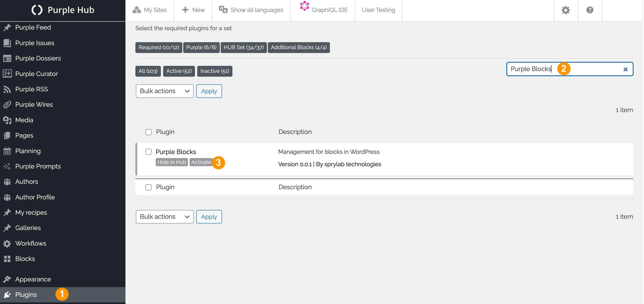Open the Appearance section label
Viewport: 644px width, 304px height.
(x=33, y=279)
